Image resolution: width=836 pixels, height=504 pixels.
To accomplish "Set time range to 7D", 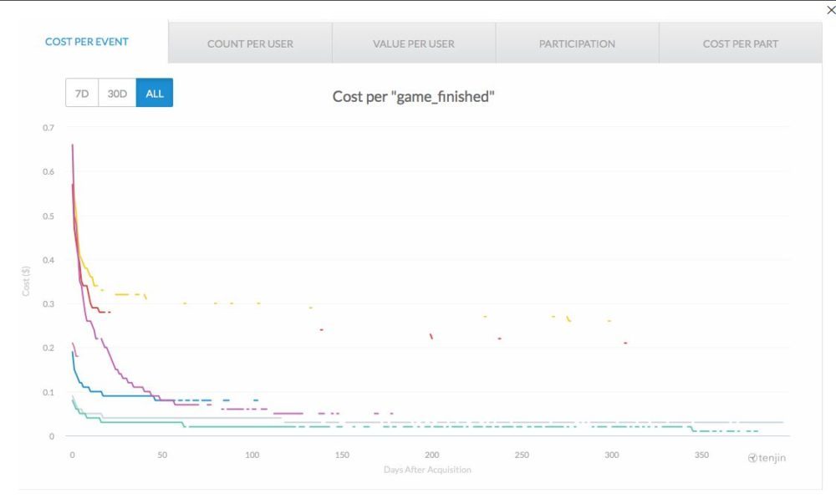I will pyautogui.click(x=82, y=94).
